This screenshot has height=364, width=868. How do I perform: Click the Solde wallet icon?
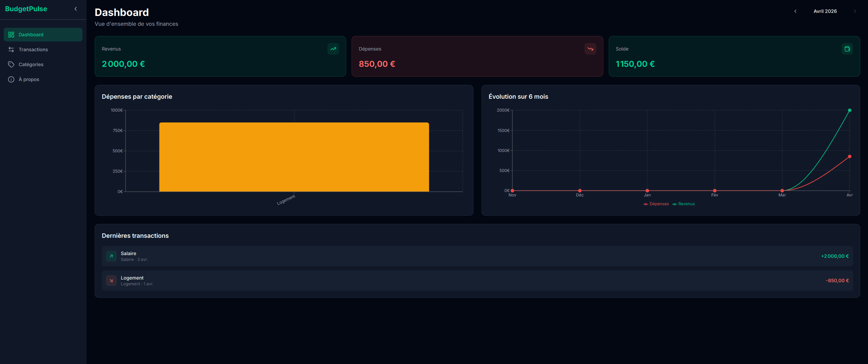coord(847,49)
